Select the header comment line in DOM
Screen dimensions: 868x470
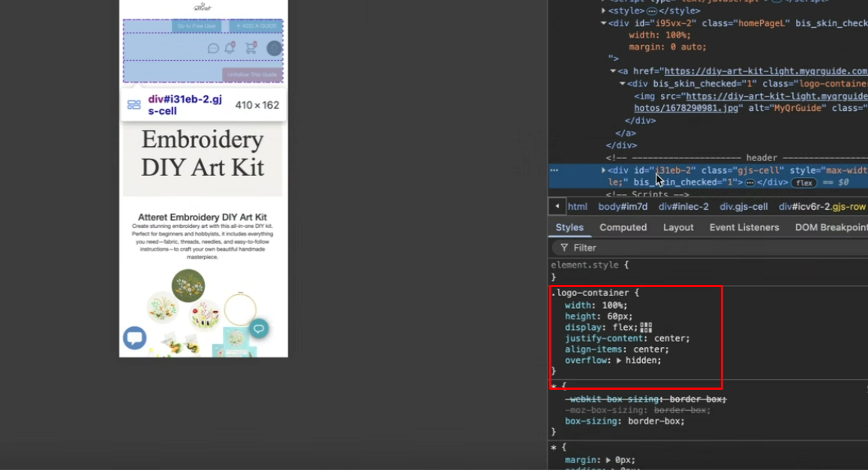(736, 157)
